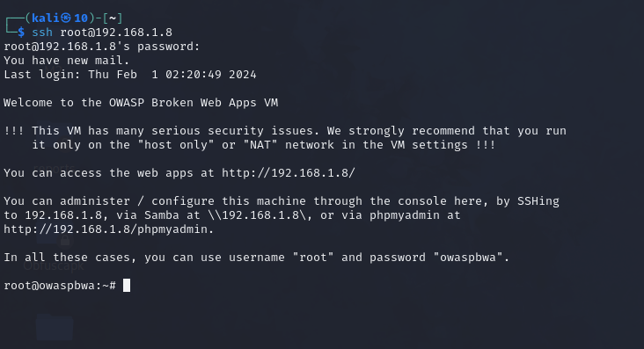Click the 'You have new mail.' line
The width and height of the screenshot is (644, 349).
point(67,61)
